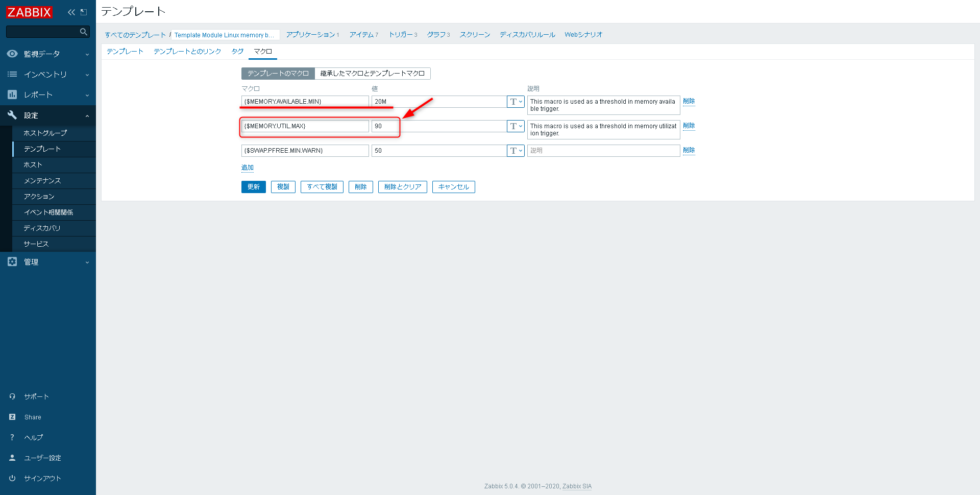
Task: Click the power icon for サインアウト
Action: click(12, 478)
